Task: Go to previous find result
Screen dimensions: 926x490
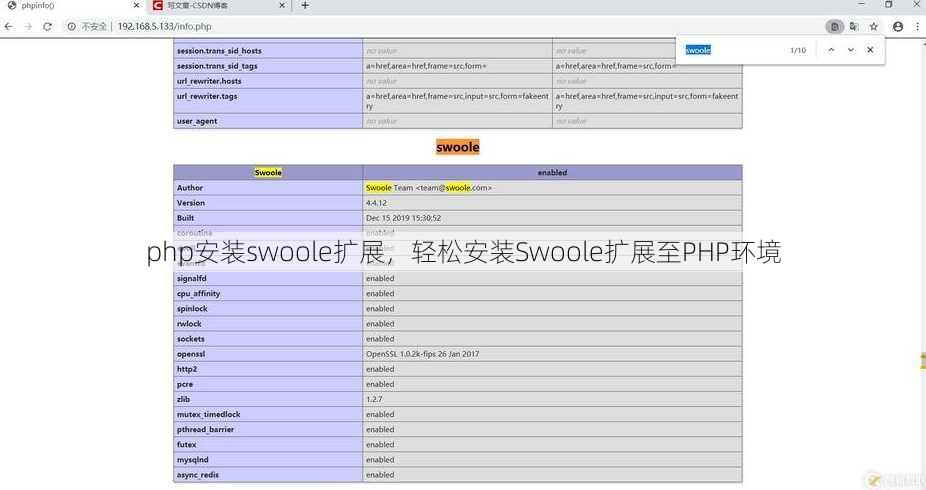Action: click(831, 50)
